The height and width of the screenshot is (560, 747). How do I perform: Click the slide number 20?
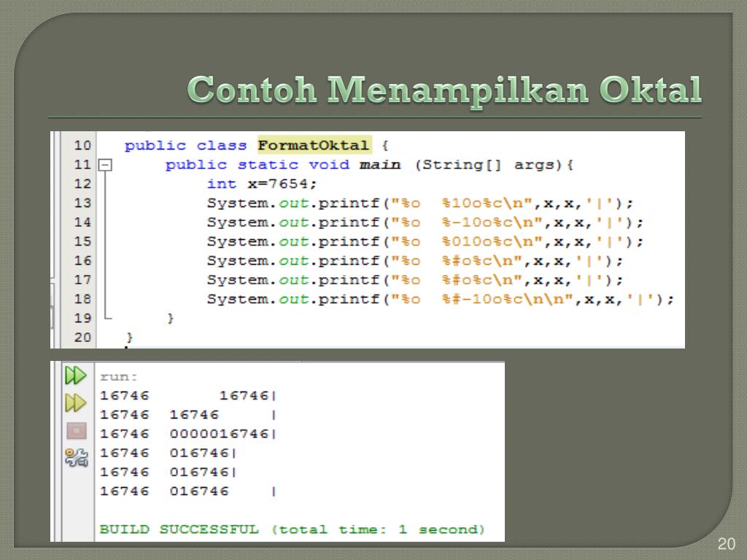pos(726,543)
